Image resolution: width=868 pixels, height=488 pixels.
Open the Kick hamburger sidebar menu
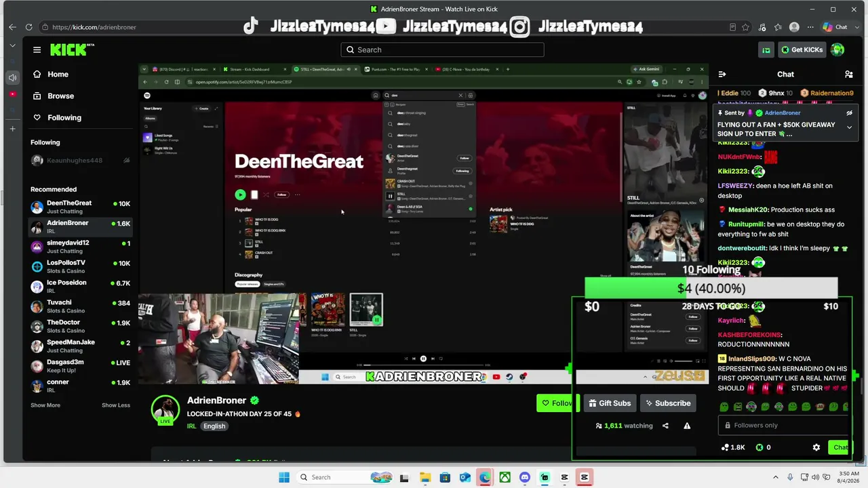tap(37, 49)
